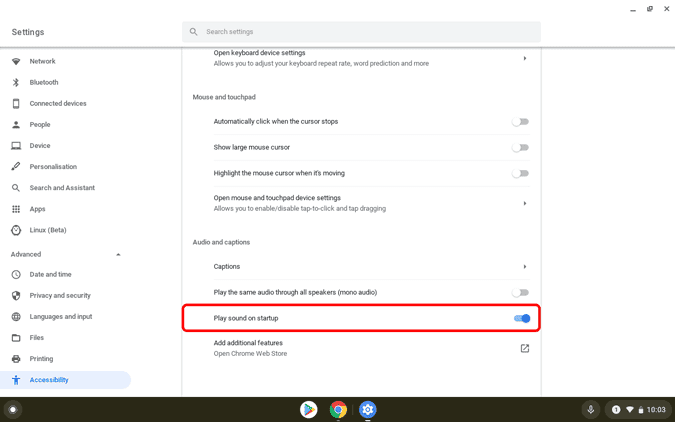Click the Accessibility figure icon
This screenshot has height=422, width=675.
pyautogui.click(x=16, y=380)
